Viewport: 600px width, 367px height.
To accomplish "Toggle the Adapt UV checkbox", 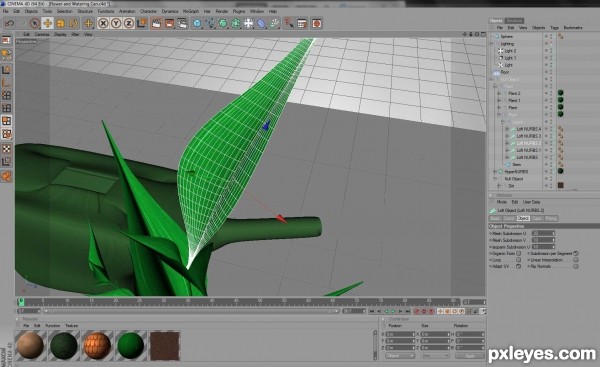I will click(x=518, y=266).
